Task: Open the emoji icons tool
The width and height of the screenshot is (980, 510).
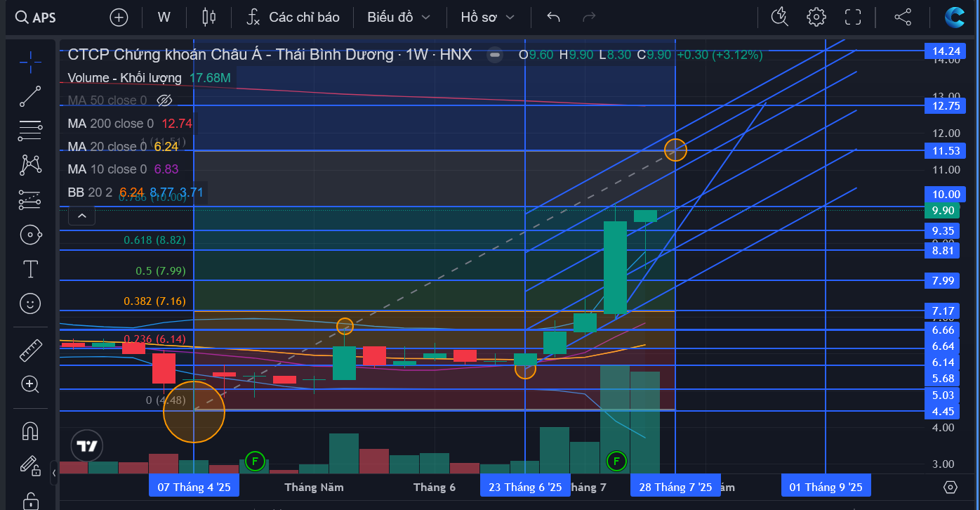Action: [30, 303]
